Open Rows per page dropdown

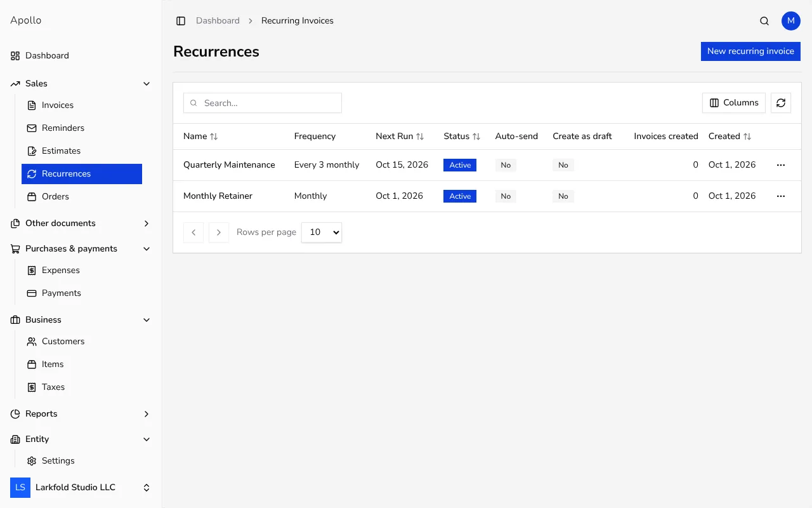click(322, 232)
